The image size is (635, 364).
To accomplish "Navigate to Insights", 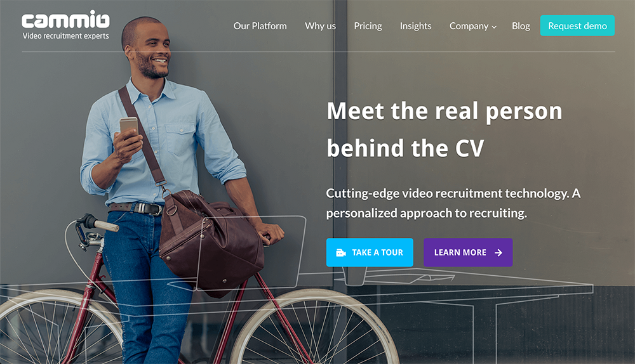I will pos(415,26).
